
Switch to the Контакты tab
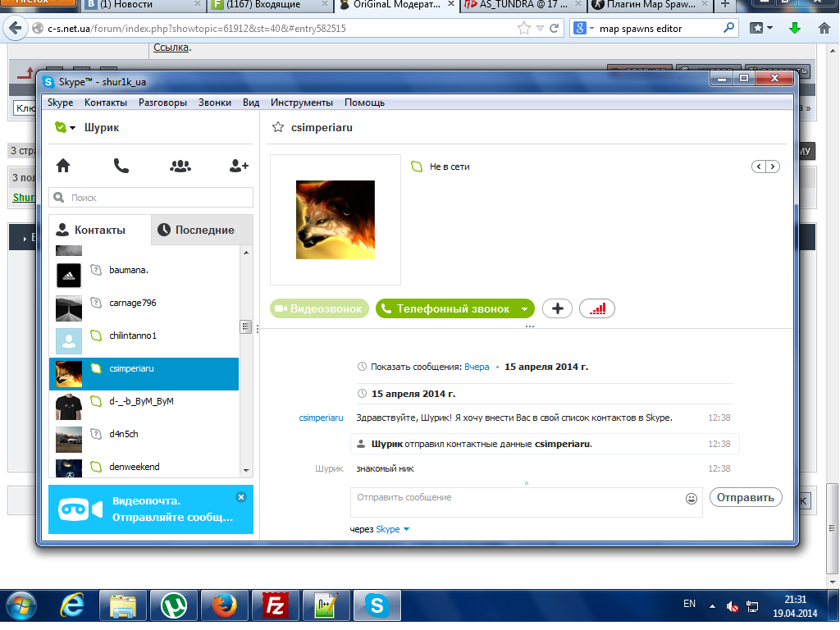(100, 230)
